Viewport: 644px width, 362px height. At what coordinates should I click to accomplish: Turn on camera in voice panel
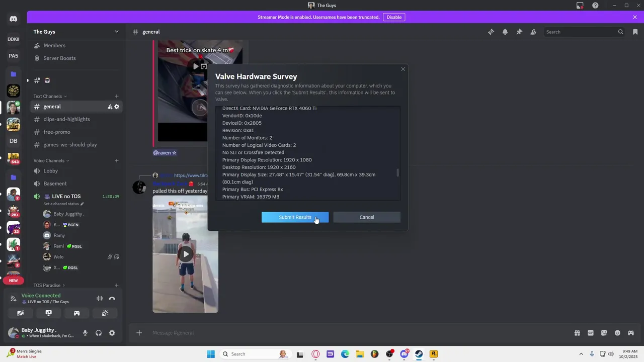21,313
